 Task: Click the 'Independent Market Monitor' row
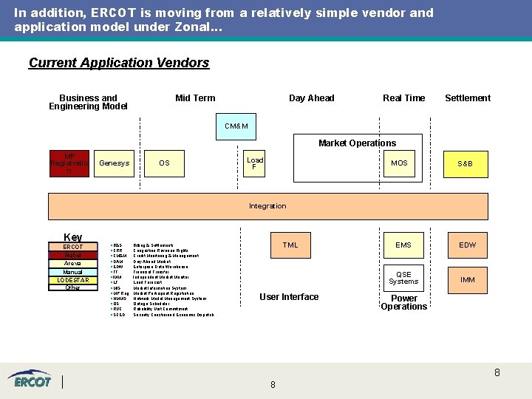(x=149, y=277)
